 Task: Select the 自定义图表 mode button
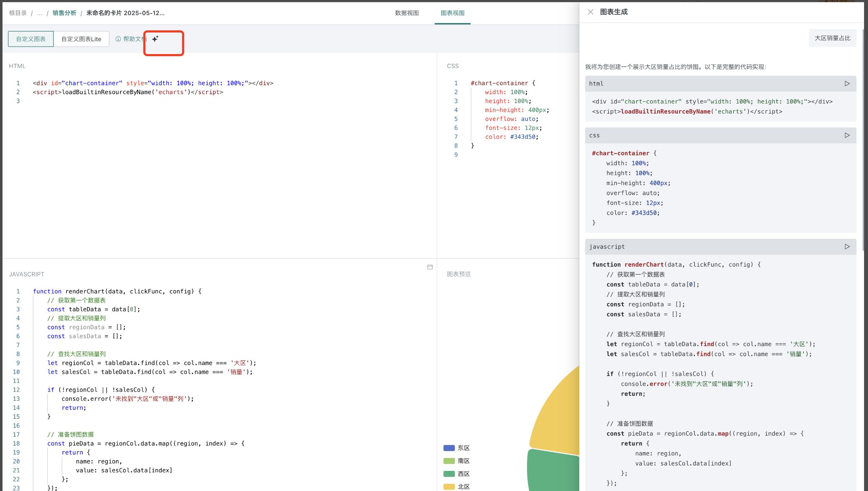[x=31, y=39]
